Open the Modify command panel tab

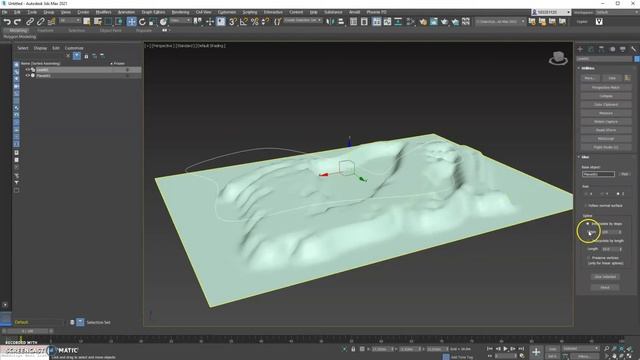click(x=591, y=49)
